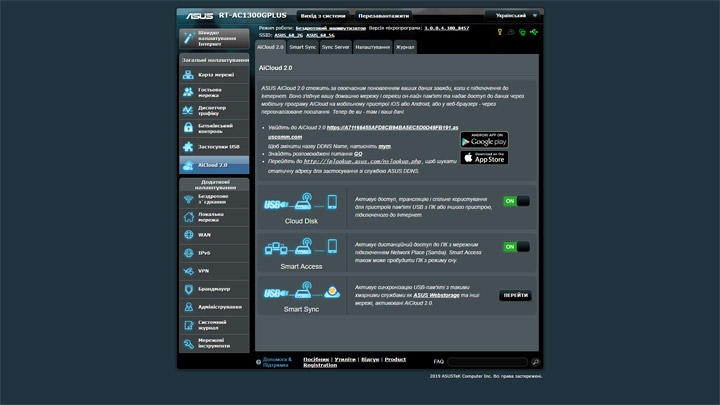Open the WAN globe icon
Screen dimensions: 720x405
click(x=188, y=235)
